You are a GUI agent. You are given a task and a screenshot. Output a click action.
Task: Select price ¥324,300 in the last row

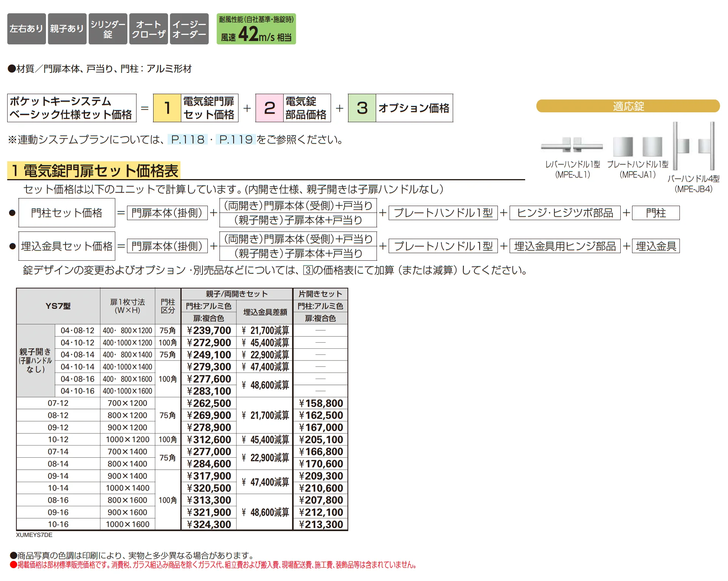pyautogui.click(x=209, y=524)
